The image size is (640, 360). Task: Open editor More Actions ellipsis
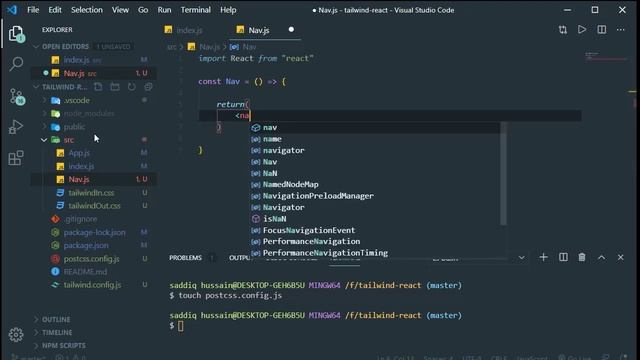621,29
